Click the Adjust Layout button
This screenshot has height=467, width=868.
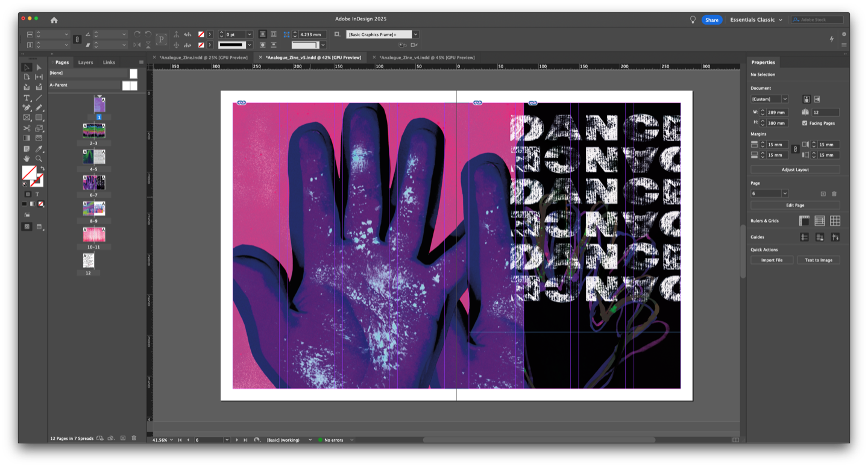coord(795,170)
